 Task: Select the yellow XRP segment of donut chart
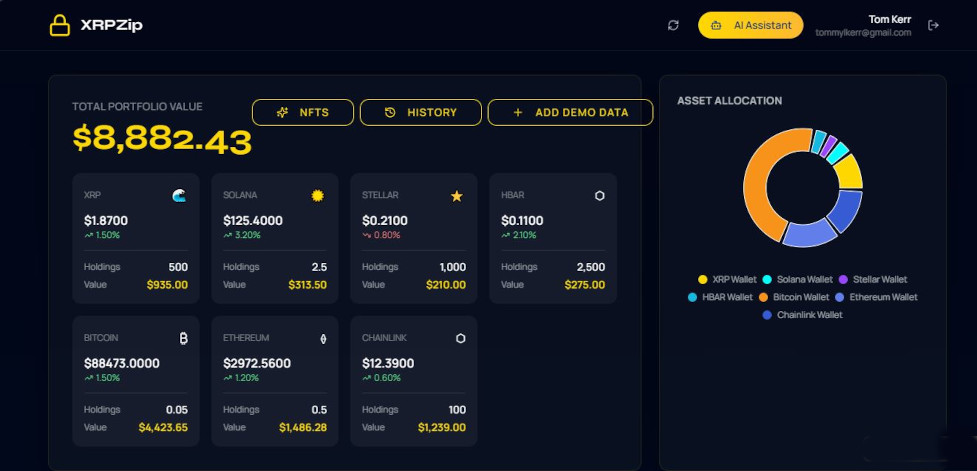pyautogui.click(x=850, y=173)
